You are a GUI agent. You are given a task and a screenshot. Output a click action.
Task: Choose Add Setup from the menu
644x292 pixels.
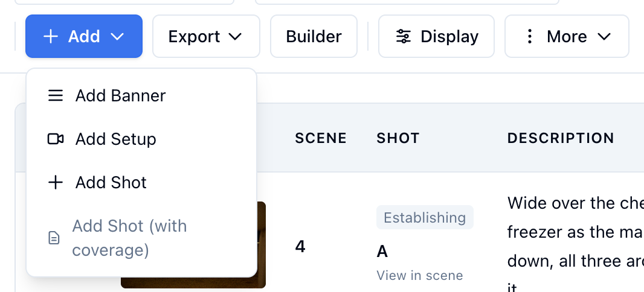(x=142, y=139)
